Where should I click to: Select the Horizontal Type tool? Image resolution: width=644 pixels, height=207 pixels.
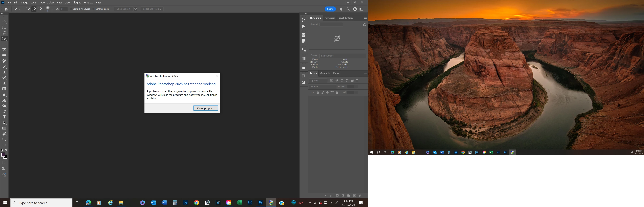pyautogui.click(x=4, y=117)
